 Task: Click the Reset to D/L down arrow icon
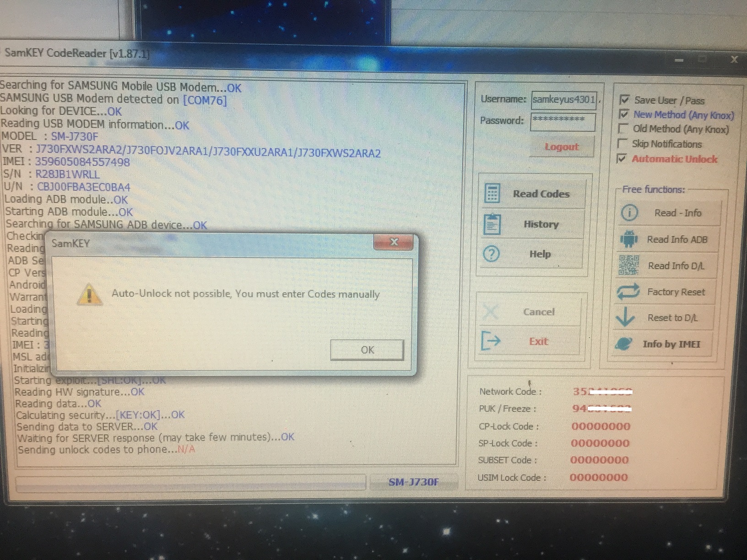point(625,317)
